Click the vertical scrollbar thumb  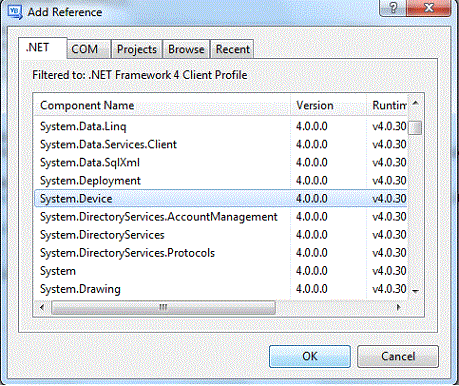coord(415,128)
